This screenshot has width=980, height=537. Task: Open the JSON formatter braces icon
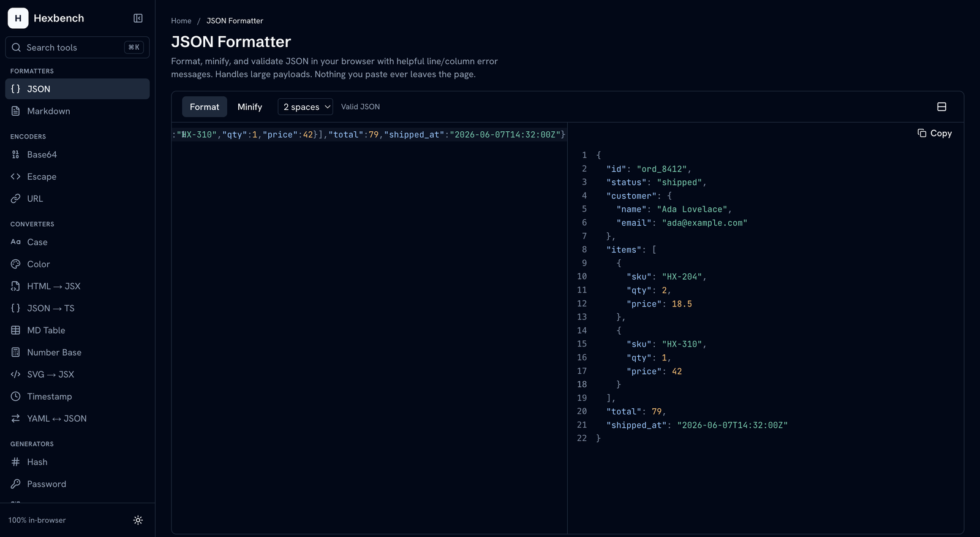tap(15, 89)
